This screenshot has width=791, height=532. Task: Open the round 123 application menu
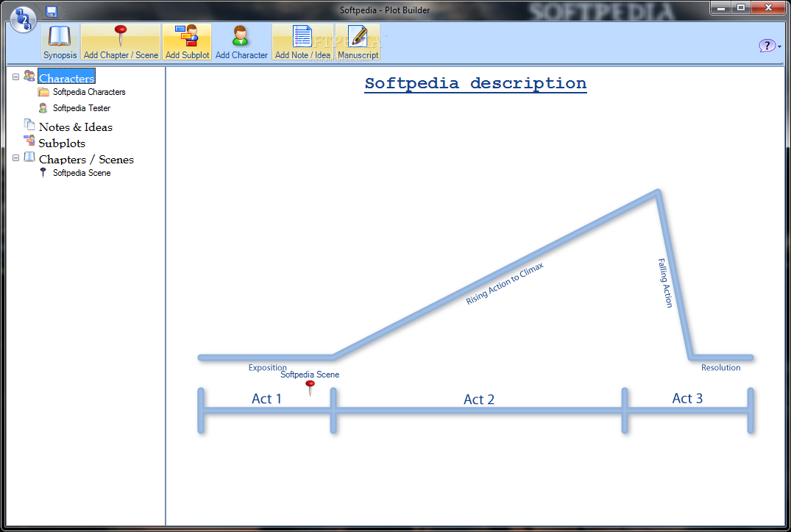tap(23, 20)
